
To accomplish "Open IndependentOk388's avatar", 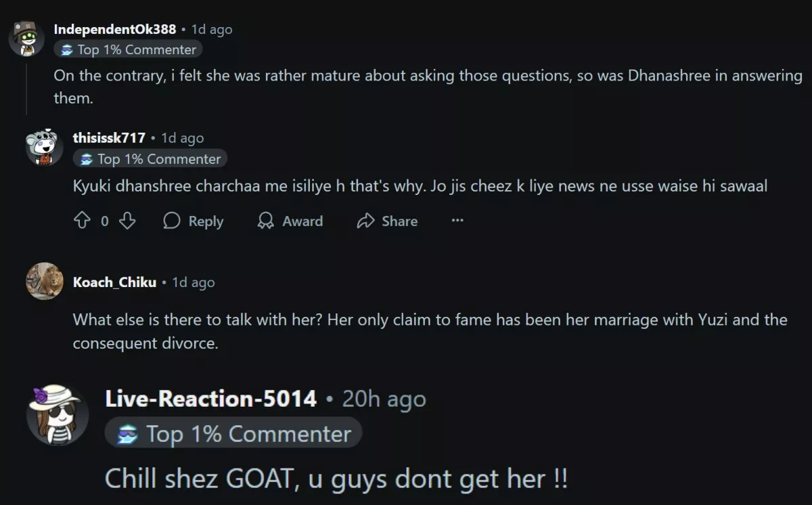I will [26, 37].
